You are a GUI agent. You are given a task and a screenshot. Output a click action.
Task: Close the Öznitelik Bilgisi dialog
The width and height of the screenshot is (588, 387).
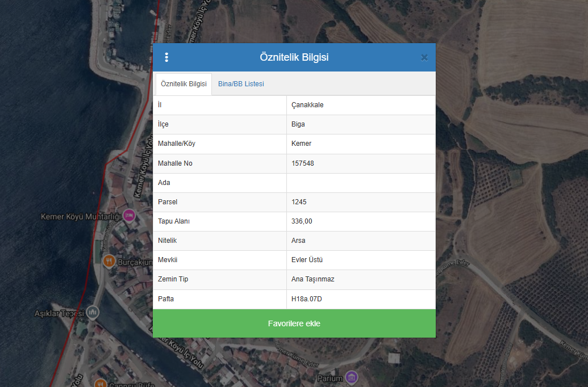pyautogui.click(x=424, y=57)
